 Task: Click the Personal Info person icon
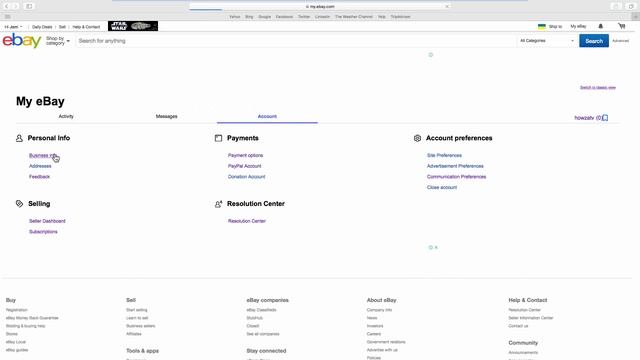19,138
